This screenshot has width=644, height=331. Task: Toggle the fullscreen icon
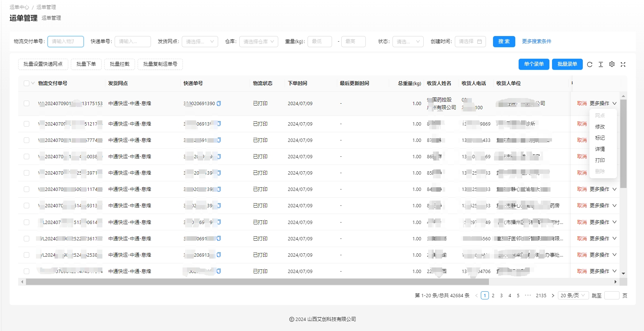pyautogui.click(x=623, y=64)
